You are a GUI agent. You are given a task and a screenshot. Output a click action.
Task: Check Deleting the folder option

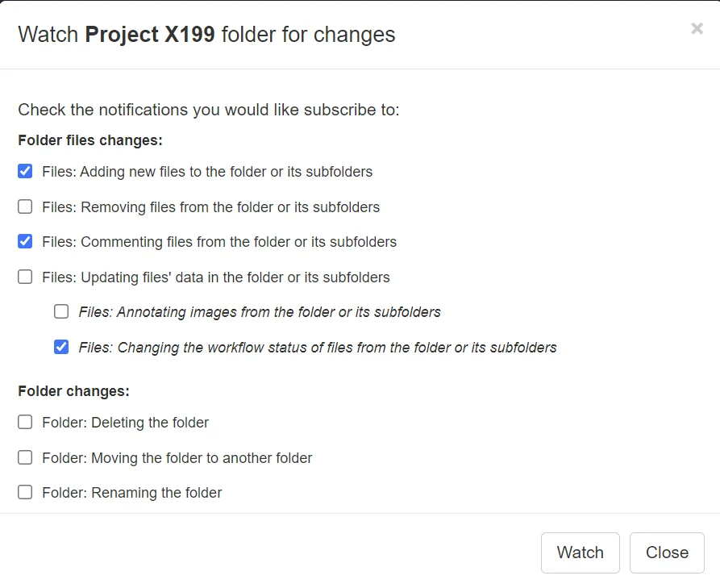click(25, 422)
